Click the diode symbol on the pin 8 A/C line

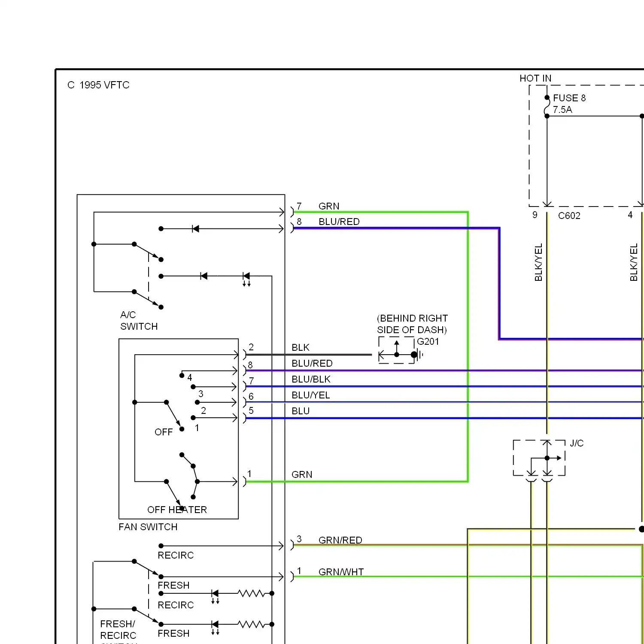pyautogui.click(x=195, y=229)
